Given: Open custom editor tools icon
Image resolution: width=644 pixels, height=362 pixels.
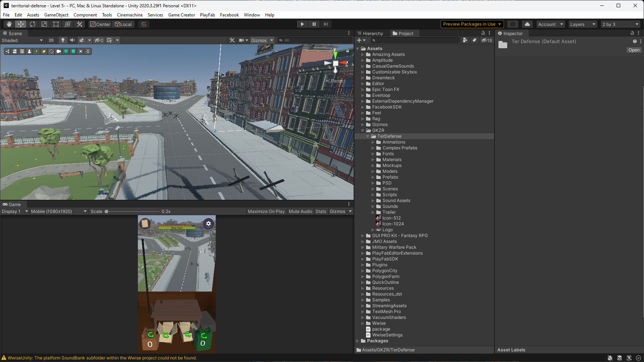Looking at the screenshot, I should tap(79, 24).
